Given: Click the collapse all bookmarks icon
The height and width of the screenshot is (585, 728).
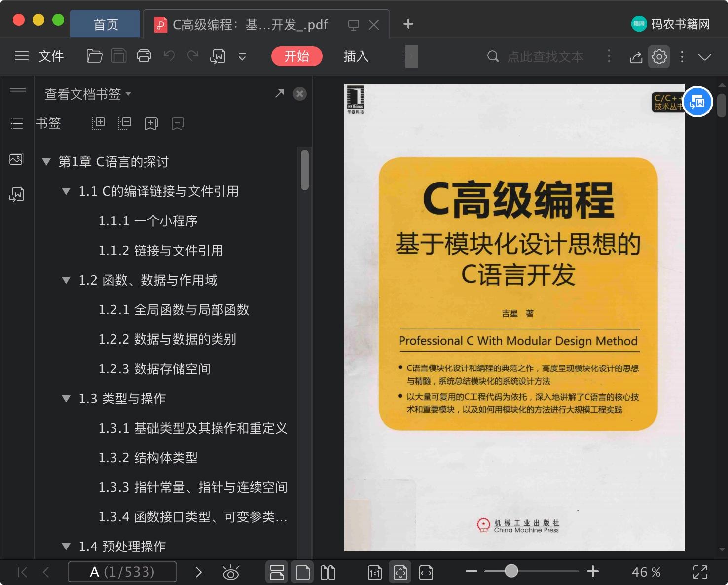Looking at the screenshot, I should (125, 123).
